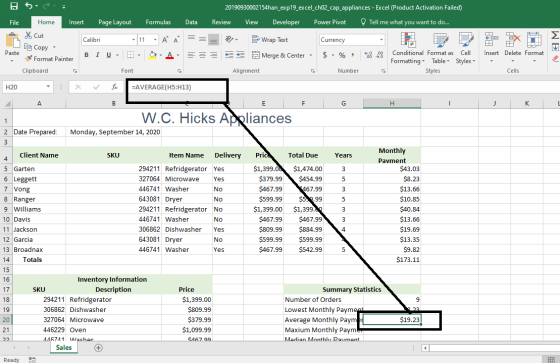
Task: Click Increase Font Size icon
Action: coord(165,40)
